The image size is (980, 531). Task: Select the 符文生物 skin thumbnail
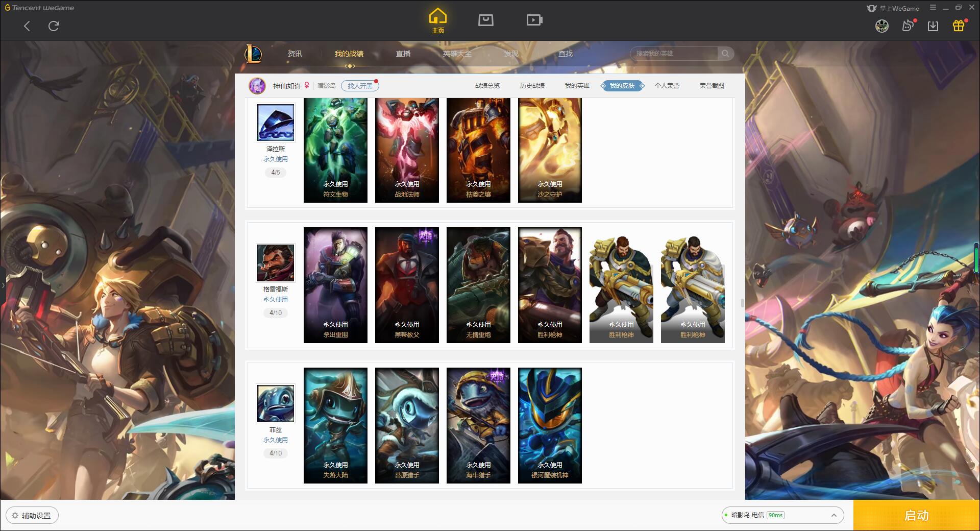(335, 151)
